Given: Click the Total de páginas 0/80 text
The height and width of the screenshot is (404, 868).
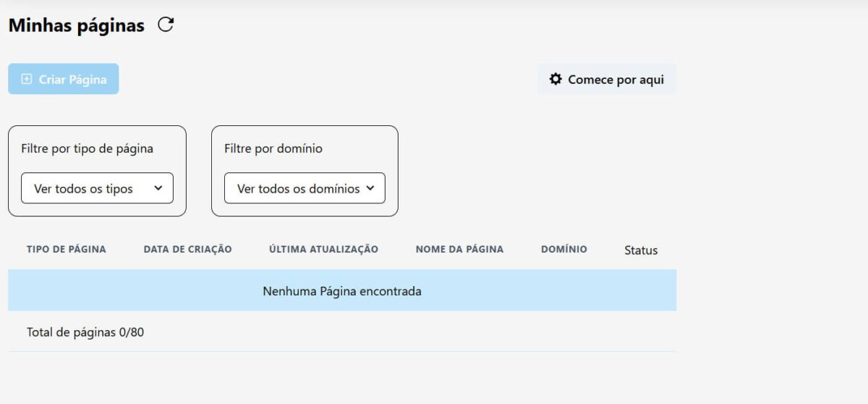Looking at the screenshot, I should click(x=85, y=332).
